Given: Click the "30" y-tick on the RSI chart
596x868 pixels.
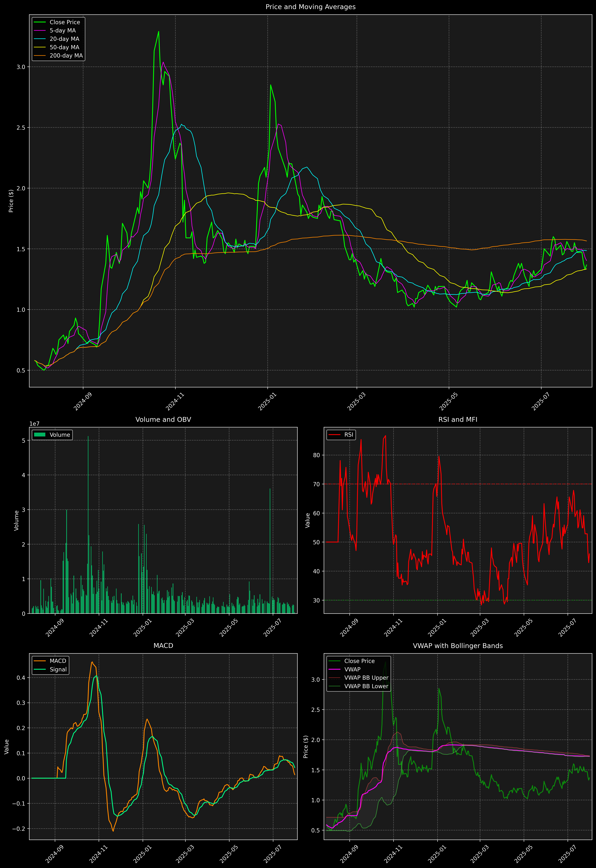Looking at the screenshot, I should point(317,600).
